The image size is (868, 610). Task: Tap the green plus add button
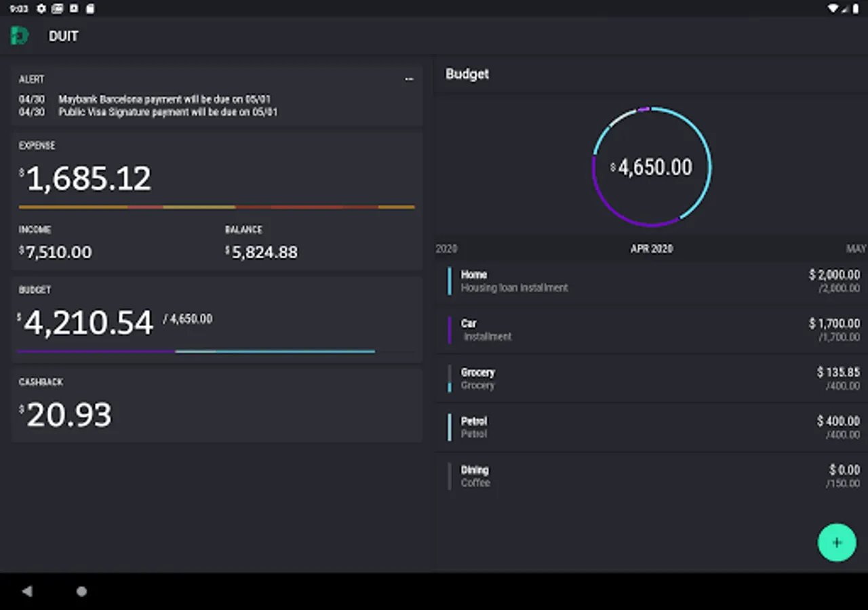point(837,542)
